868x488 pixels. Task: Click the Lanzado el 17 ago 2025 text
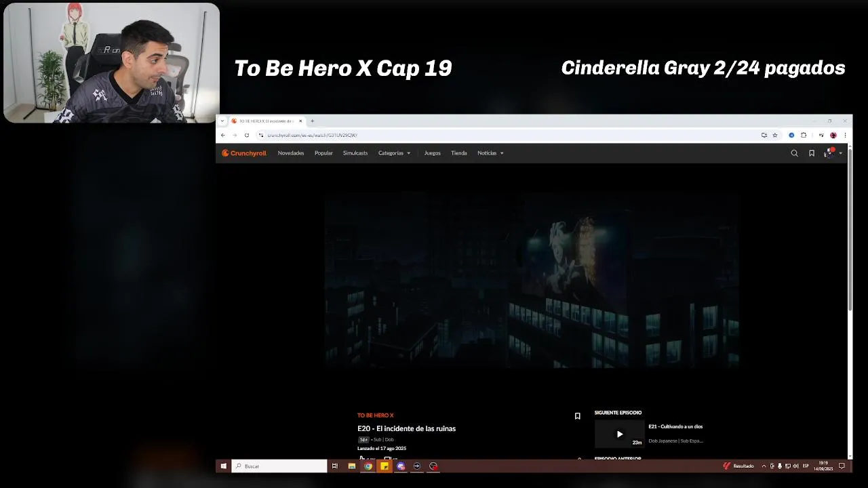coord(382,448)
